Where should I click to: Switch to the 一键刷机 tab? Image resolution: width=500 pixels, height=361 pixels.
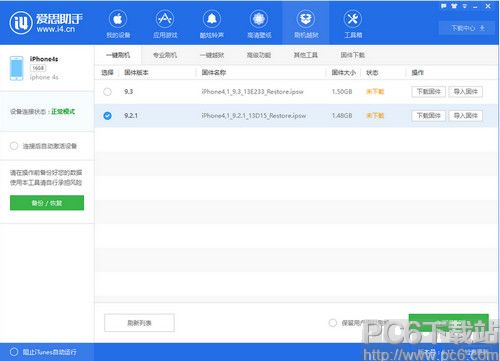point(118,55)
